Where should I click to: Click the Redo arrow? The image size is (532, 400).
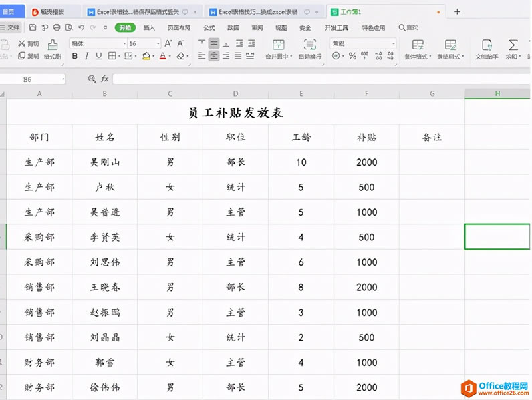pos(93,27)
